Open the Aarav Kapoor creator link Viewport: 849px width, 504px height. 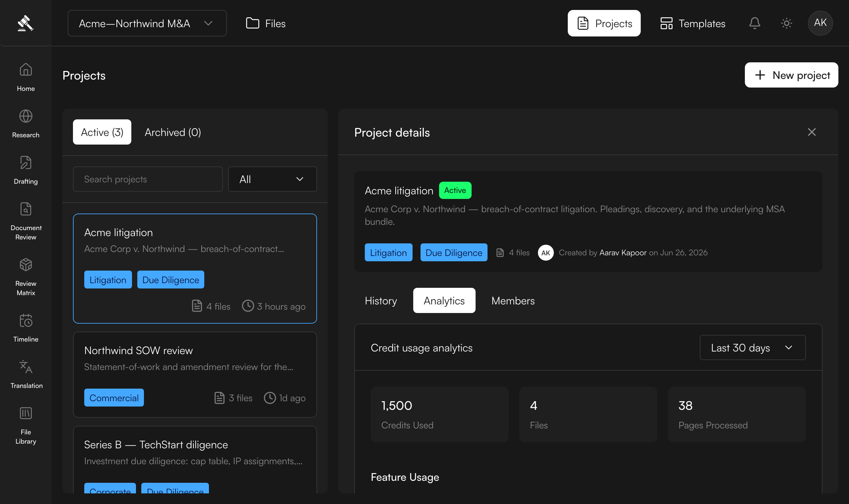623,253
